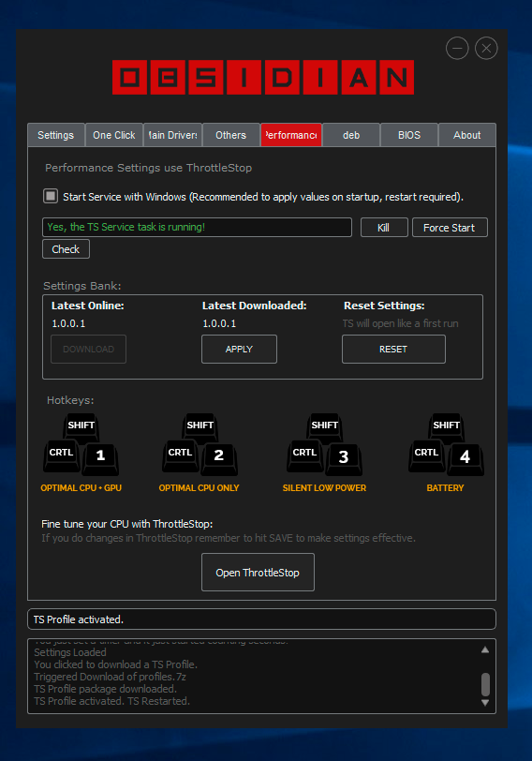This screenshot has width=532, height=761.
Task: Switch to the Settings tab
Action: coord(56,135)
